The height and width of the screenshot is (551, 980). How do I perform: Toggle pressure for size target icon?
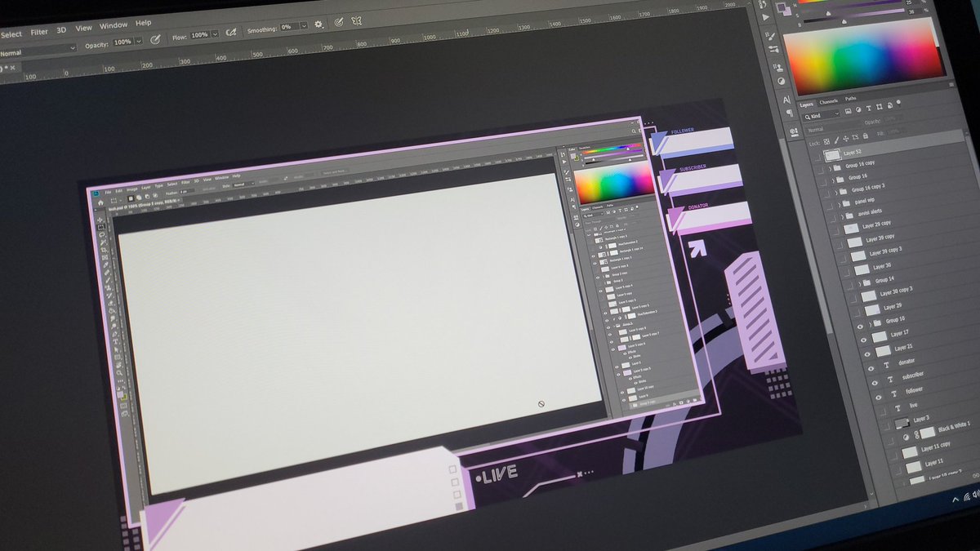point(338,22)
